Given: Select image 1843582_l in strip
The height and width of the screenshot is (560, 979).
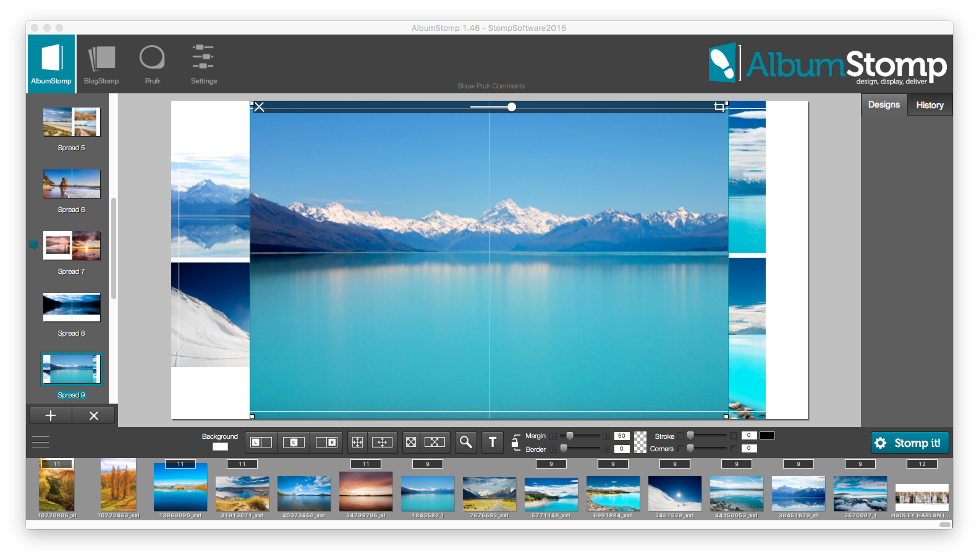Looking at the screenshot, I should click(428, 493).
